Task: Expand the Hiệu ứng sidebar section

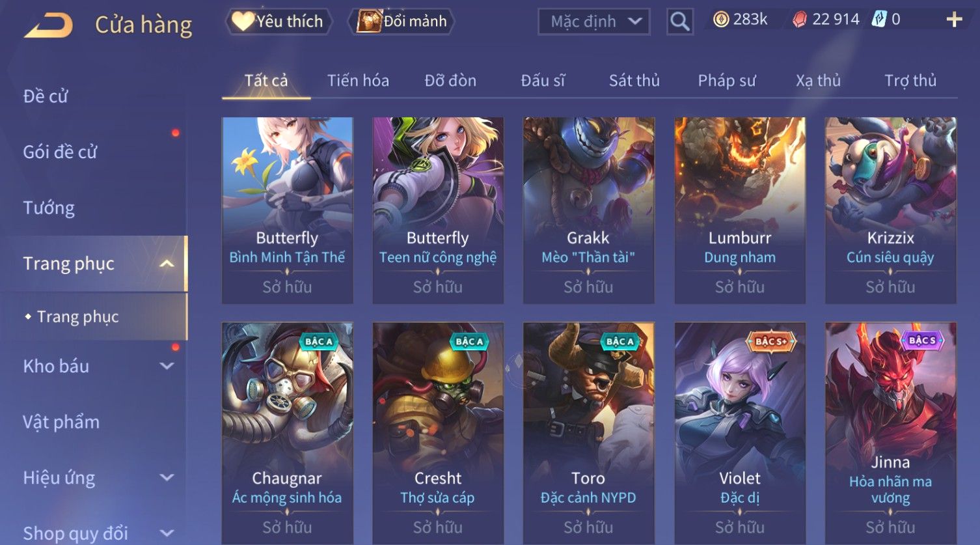Action: tap(167, 477)
